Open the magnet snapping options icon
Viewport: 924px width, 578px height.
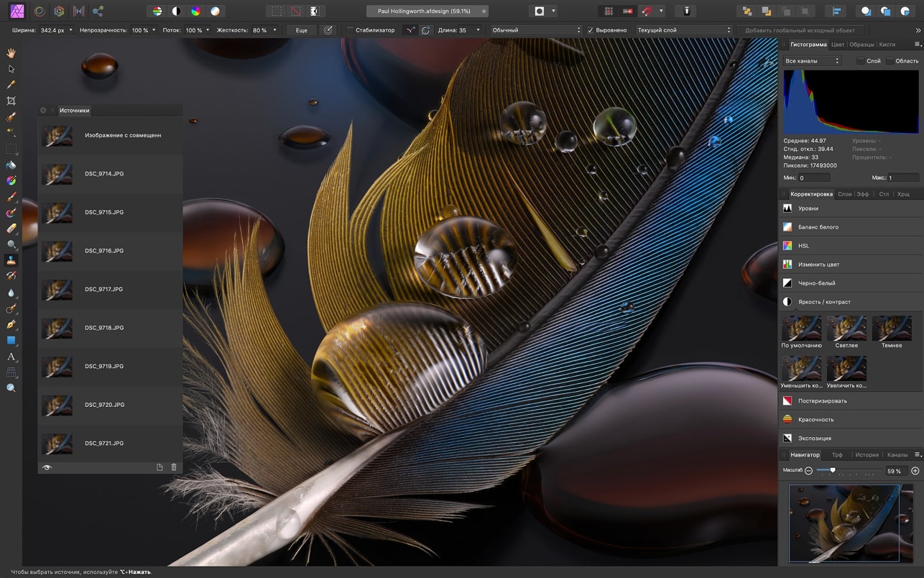tap(647, 12)
